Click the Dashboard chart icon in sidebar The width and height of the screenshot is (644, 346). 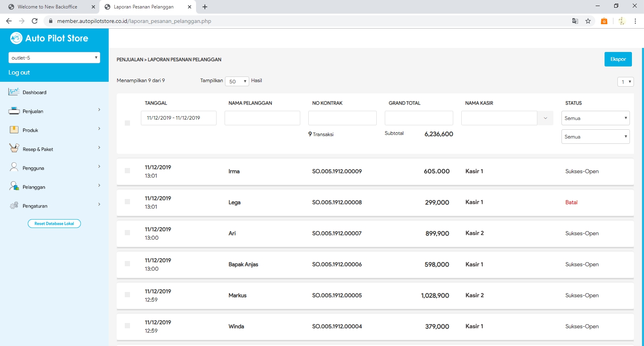click(14, 92)
